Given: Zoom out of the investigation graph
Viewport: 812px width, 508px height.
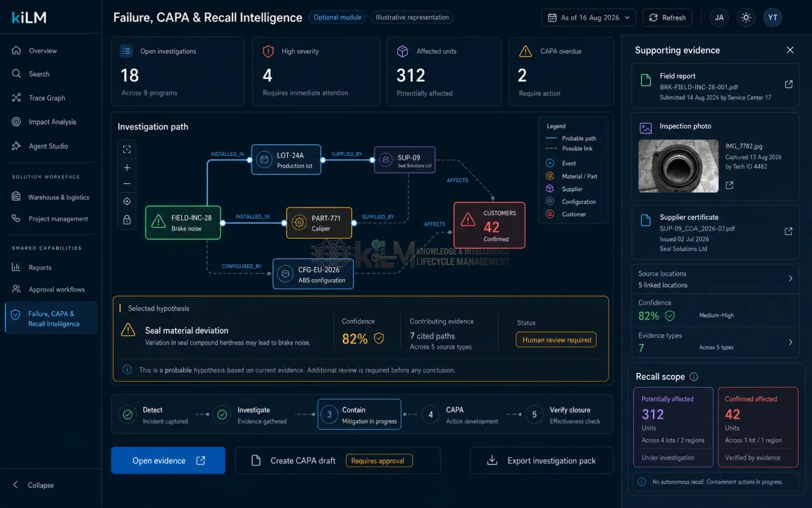Looking at the screenshot, I should pyautogui.click(x=127, y=184).
